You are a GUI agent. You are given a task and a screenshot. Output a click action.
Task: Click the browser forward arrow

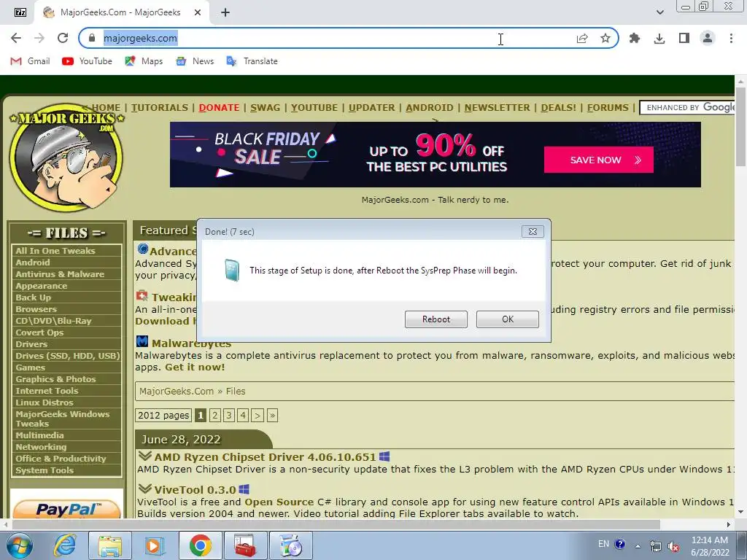pyautogui.click(x=39, y=38)
